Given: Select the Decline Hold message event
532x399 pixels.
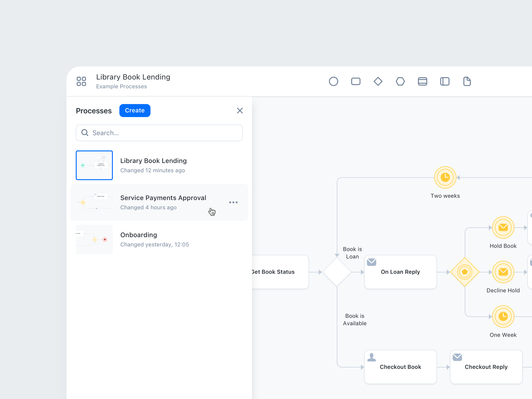Looking at the screenshot, I should point(503,272).
